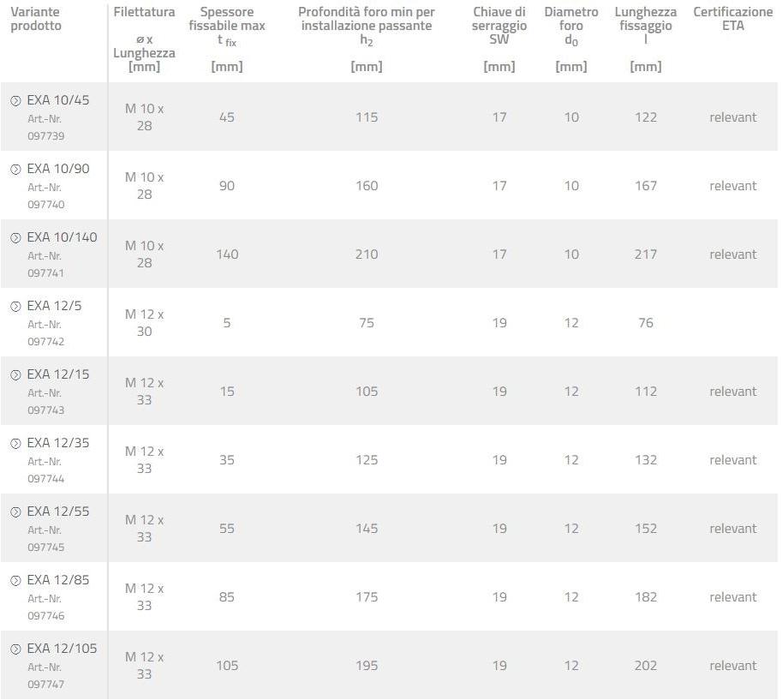Click the circled arrow icon beside EXA 10/45
This screenshot has width=782, height=700.
tap(15, 101)
